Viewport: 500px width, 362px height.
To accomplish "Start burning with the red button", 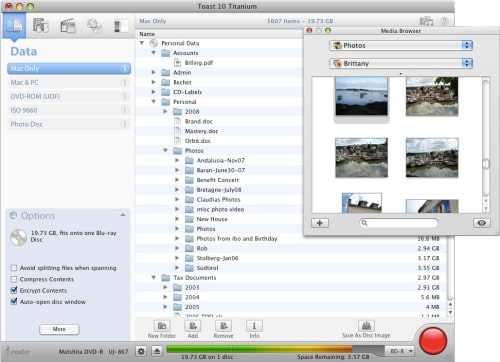I will [x=433, y=341].
